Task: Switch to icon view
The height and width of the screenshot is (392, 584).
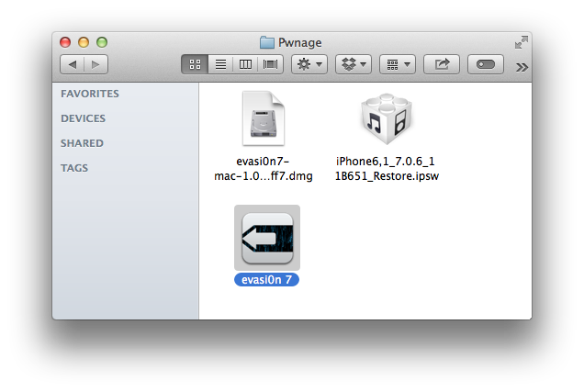Action: coord(195,64)
